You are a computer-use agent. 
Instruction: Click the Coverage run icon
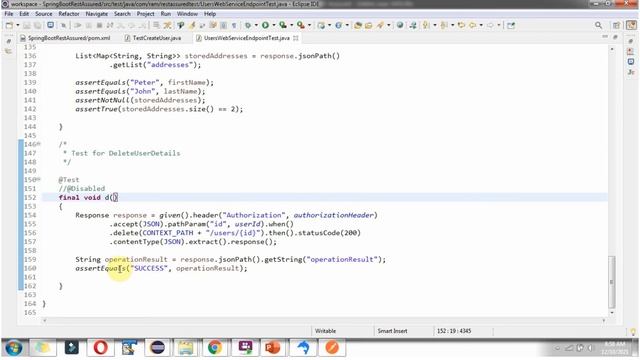283,25
